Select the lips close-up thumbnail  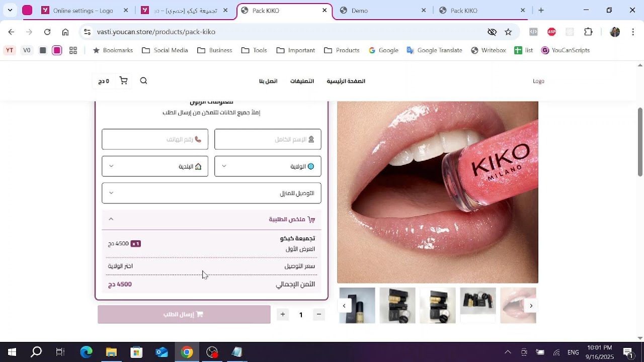(x=518, y=305)
